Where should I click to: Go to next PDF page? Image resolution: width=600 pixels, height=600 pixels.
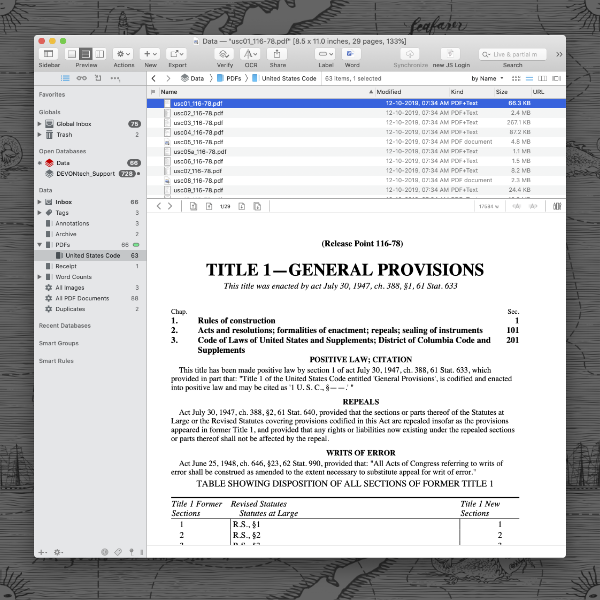pos(241,207)
